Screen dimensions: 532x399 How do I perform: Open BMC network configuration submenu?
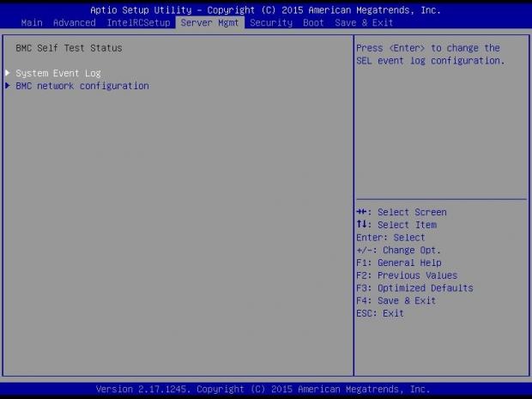tap(82, 86)
